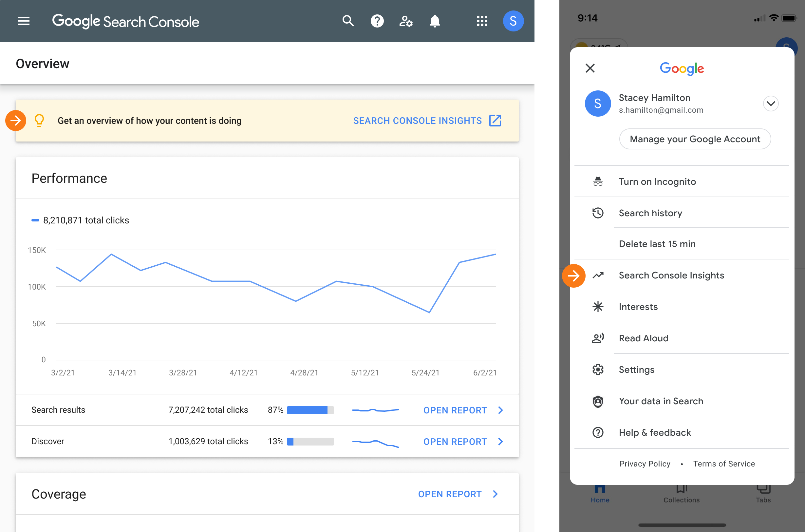Select Search Console Insights menu item
The height and width of the screenshot is (532, 805).
pyautogui.click(x=671, y=275)
